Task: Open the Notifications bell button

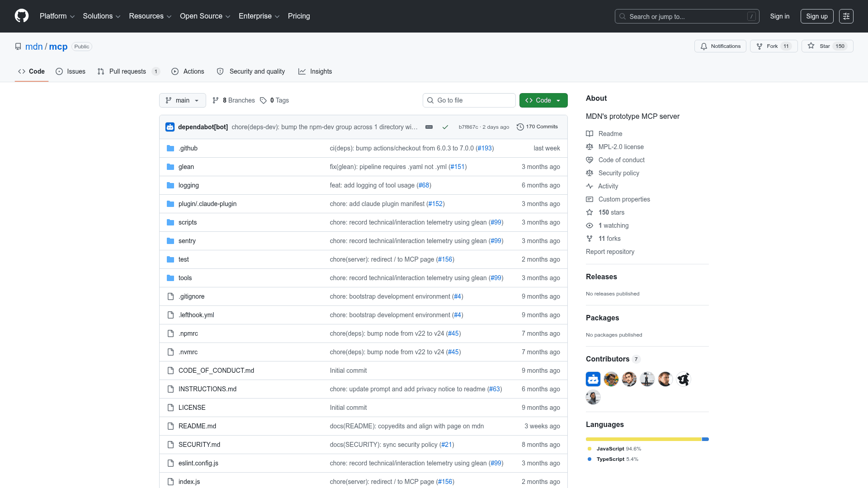Action: 720,46
